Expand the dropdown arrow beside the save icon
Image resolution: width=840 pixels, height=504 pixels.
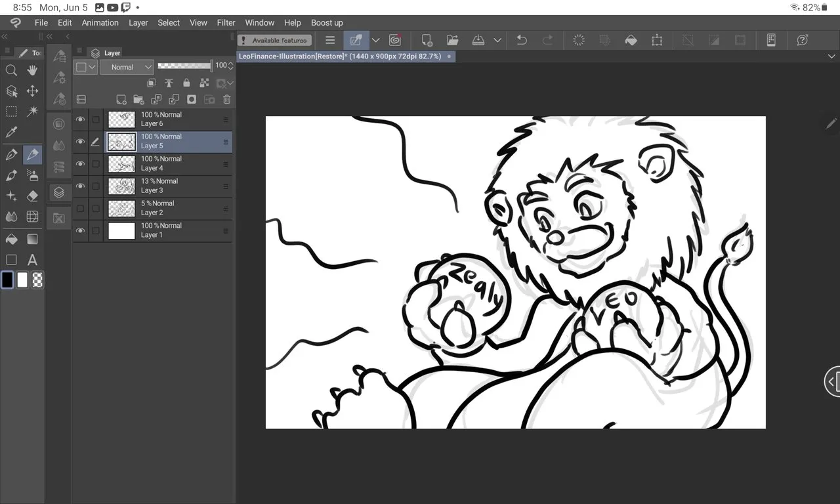click(497, 40)
